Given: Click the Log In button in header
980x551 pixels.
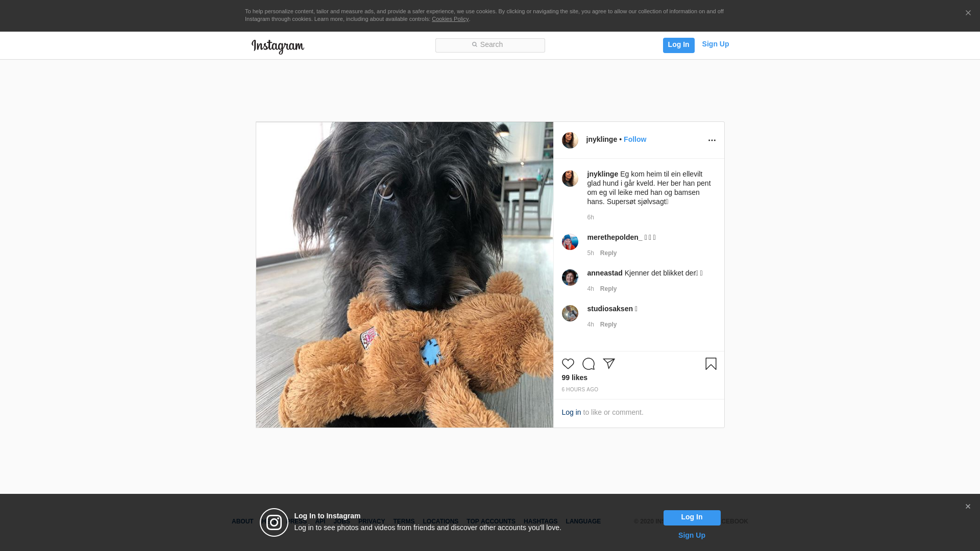Looking at the screenshot, I should [678, 45].
